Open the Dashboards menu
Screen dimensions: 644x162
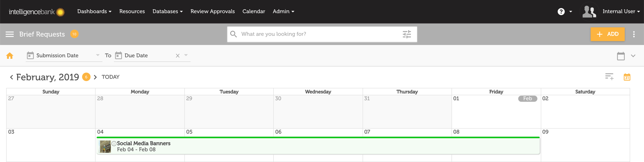pyautogui.click(x=94, y=12)
